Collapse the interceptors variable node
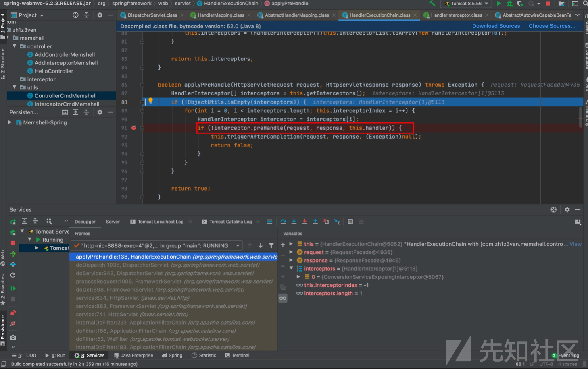Image resolution: width=588 pixels, height=369 pixels. (x=291, y=269)
